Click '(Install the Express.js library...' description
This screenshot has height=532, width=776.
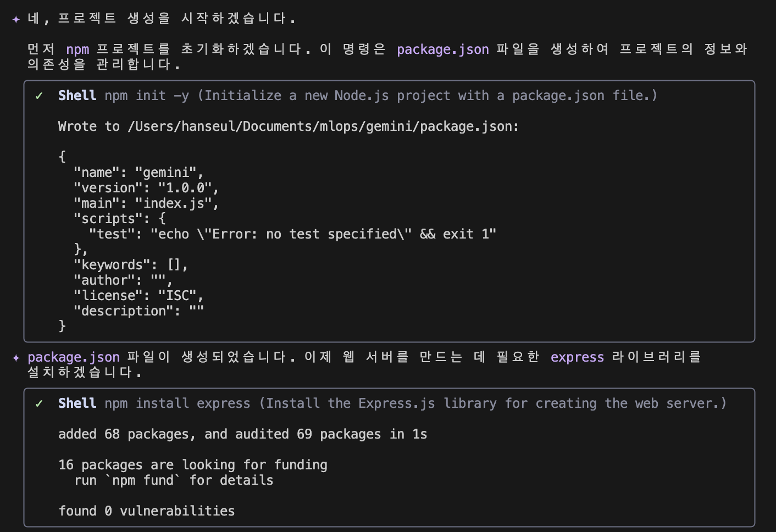coord(493,403)
